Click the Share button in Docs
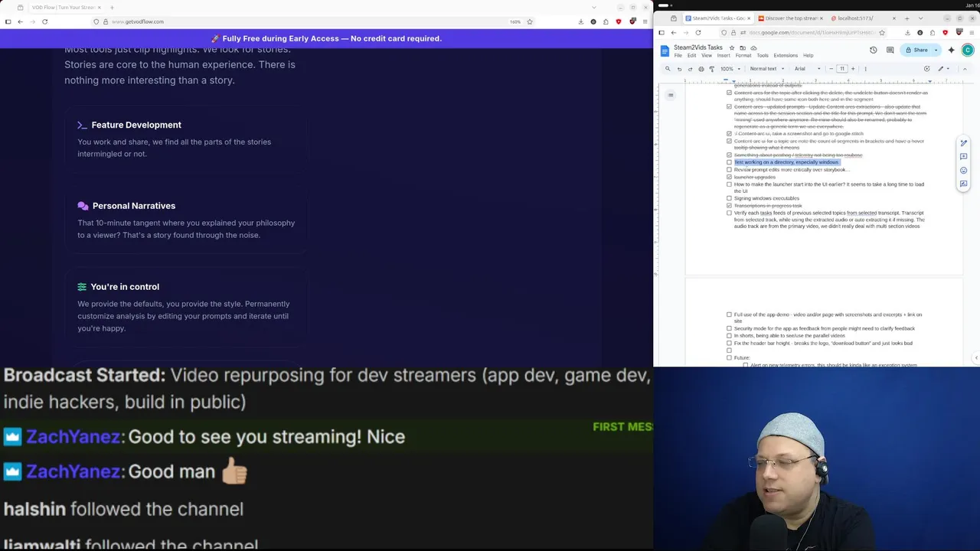Screen dimensions: 980x551 point(916,50)
